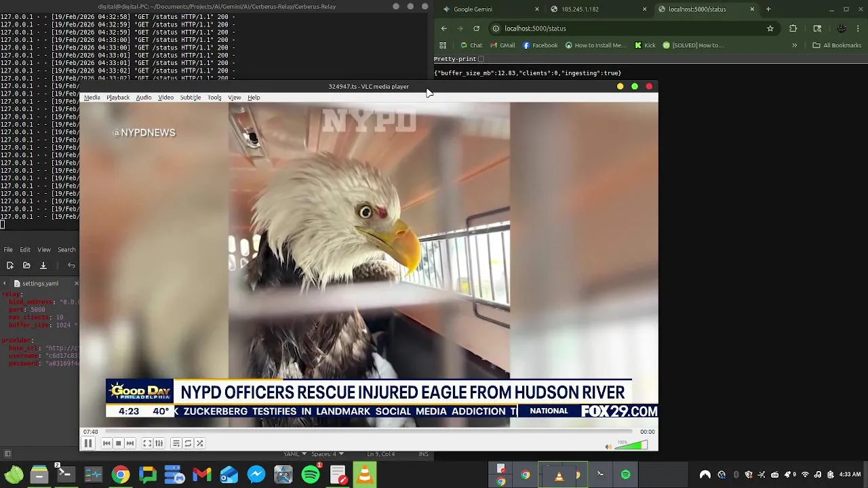868x488 pixels.
Task: Open Search menu in text editor
Action: 66,249
